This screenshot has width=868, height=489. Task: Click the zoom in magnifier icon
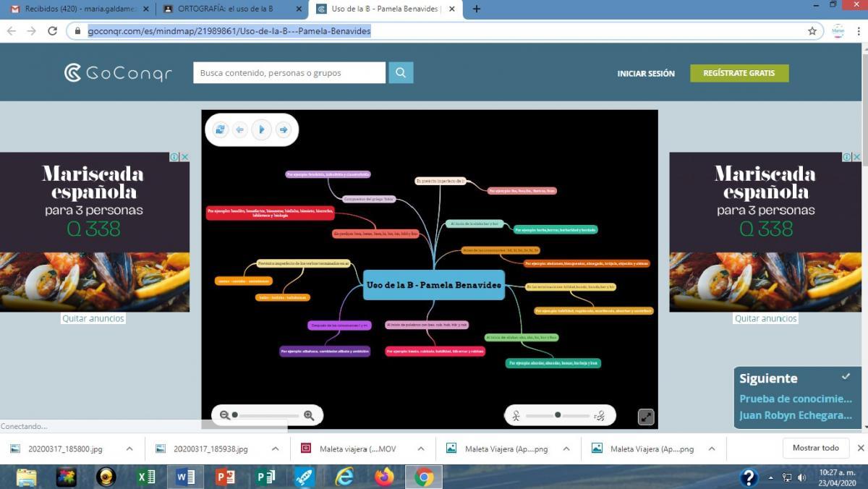[x=309, y=415]
